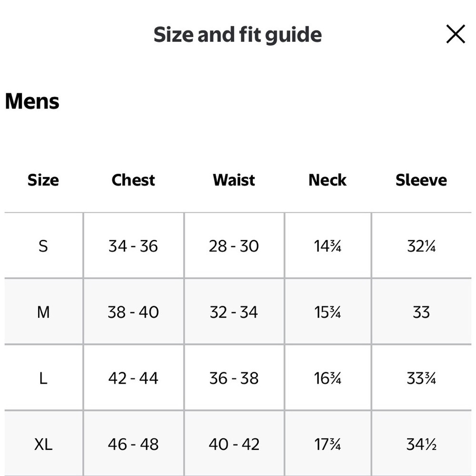This screenshot has width=476, height=476.
Task: Select the 34½ sleeve measurement cell
Action: tap(421, 445)
